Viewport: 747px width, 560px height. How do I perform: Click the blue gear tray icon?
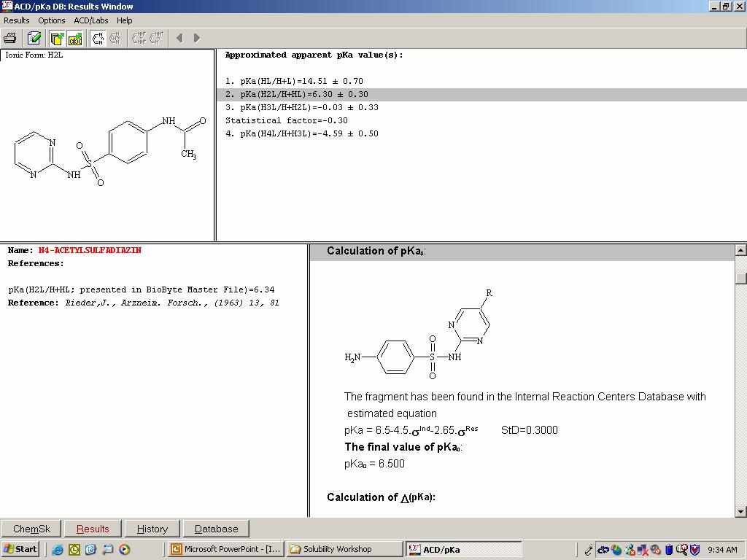pos(603,550)
